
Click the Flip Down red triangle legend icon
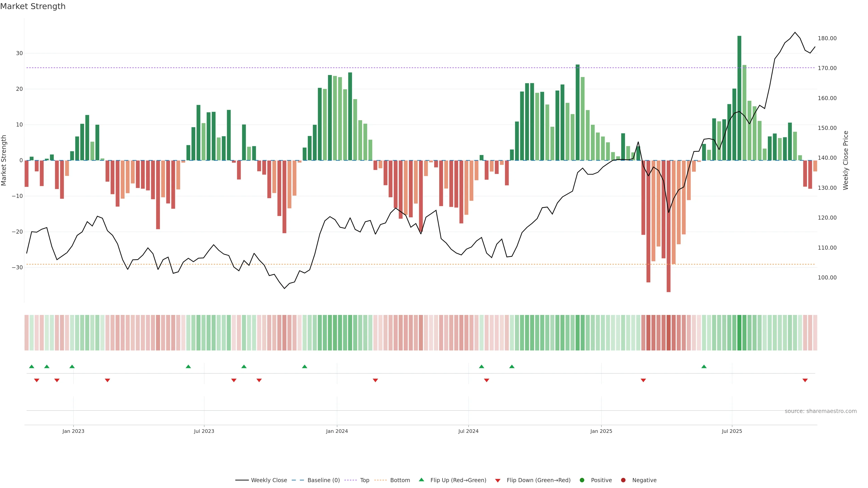[x=498, y=481]
